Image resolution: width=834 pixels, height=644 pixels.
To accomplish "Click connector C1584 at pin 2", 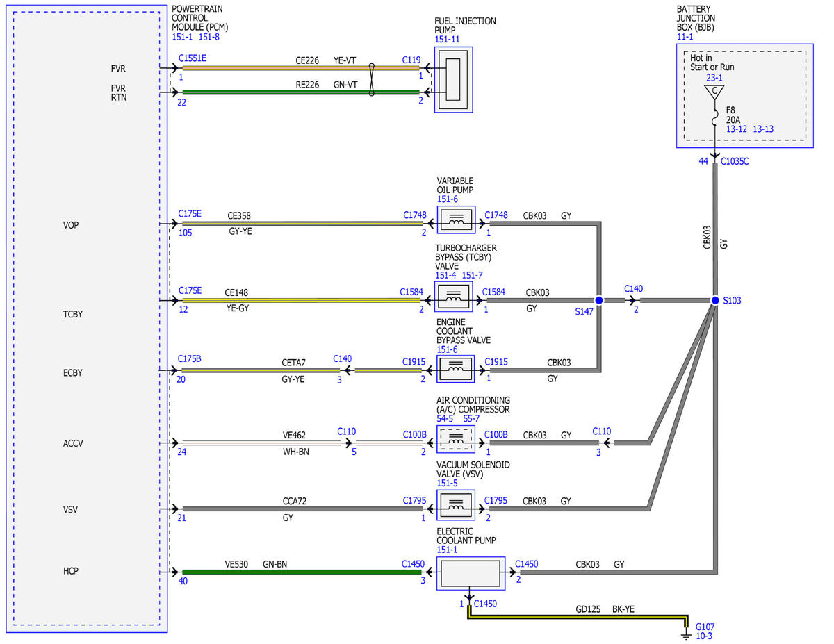I will click(411, 292).
